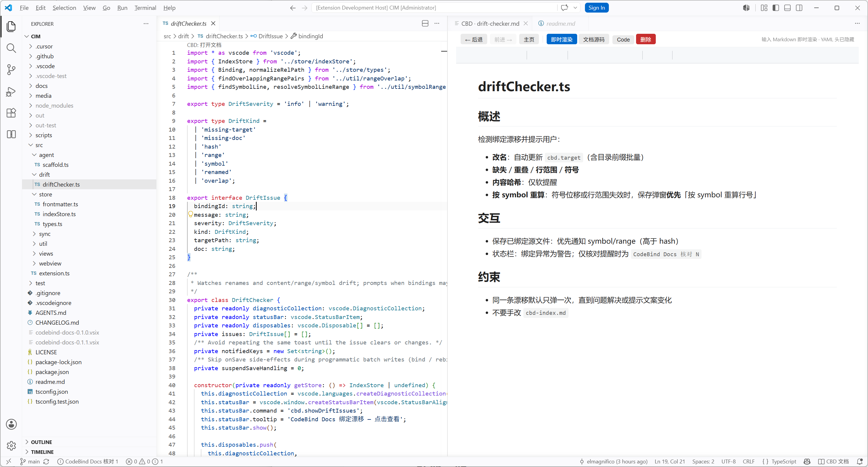Click the 文档源码 button
This screenshot has width=868, height=467.
coord(594,39)
